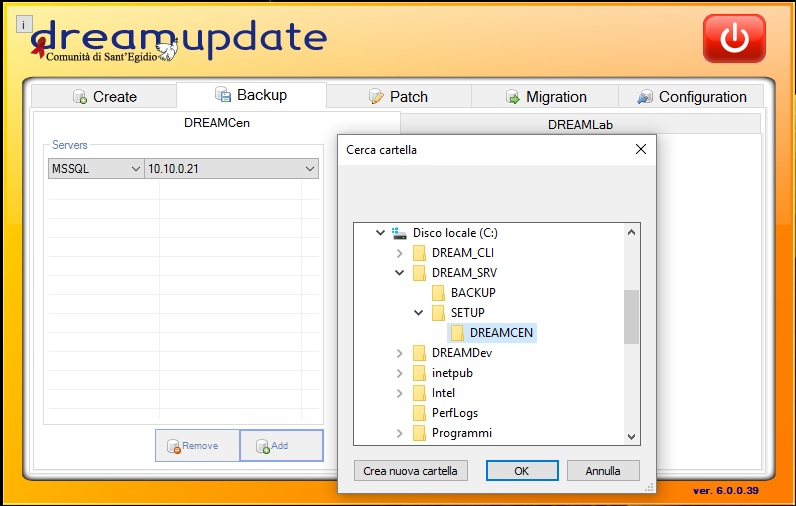Open the 10.10.0.21 server address dropdown
The image size is (796, 506).
tap(231, 168)
